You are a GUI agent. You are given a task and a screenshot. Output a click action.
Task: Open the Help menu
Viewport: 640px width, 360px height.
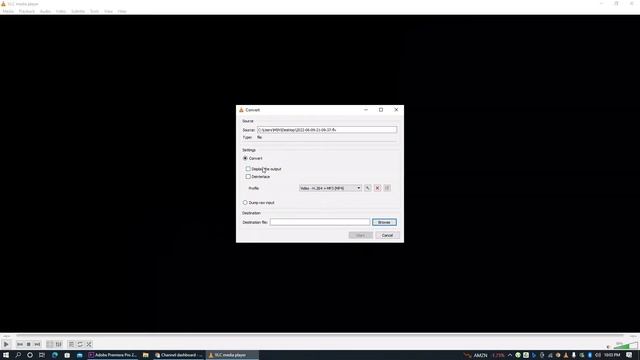pyautogui.click(x=122, y=11)
